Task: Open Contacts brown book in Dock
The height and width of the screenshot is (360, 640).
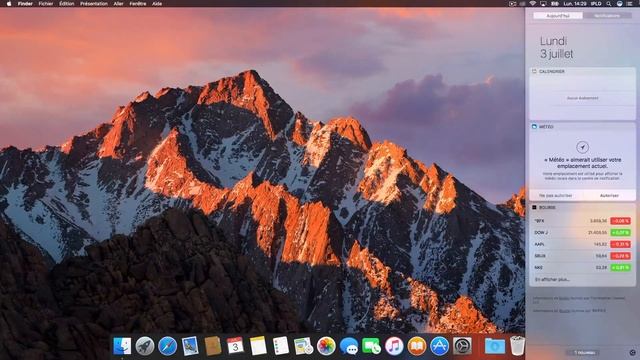Action: (213, 346)
